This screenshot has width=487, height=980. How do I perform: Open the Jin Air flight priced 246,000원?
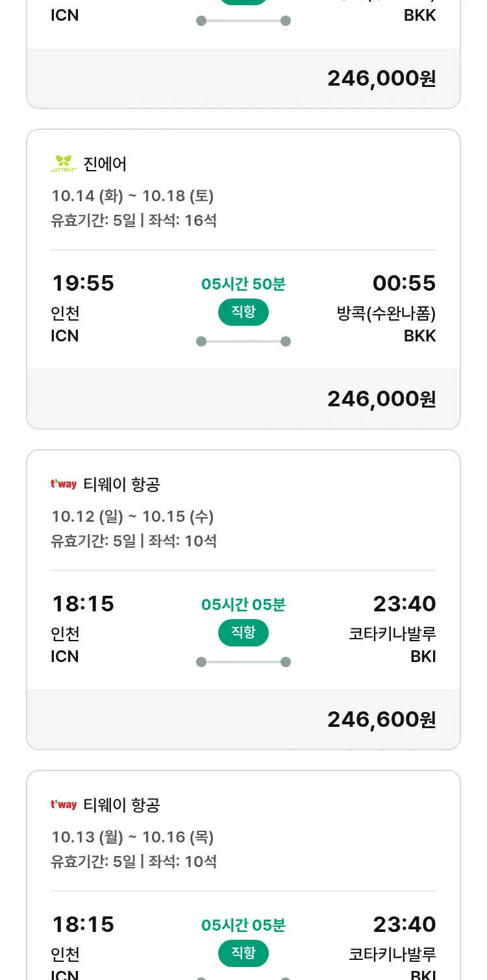point(381,398)
